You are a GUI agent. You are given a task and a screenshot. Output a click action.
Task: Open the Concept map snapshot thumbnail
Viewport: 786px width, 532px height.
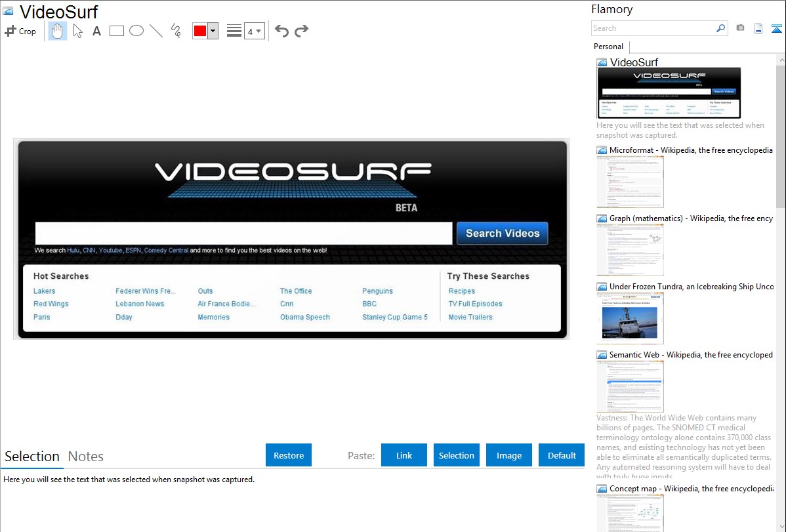(x=630, y=514)
